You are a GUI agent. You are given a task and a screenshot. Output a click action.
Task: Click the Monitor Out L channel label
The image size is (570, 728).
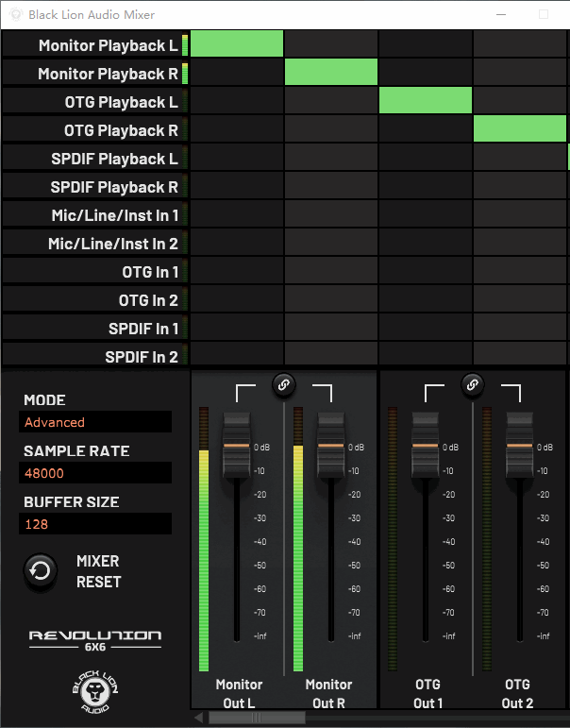point(237,693)
